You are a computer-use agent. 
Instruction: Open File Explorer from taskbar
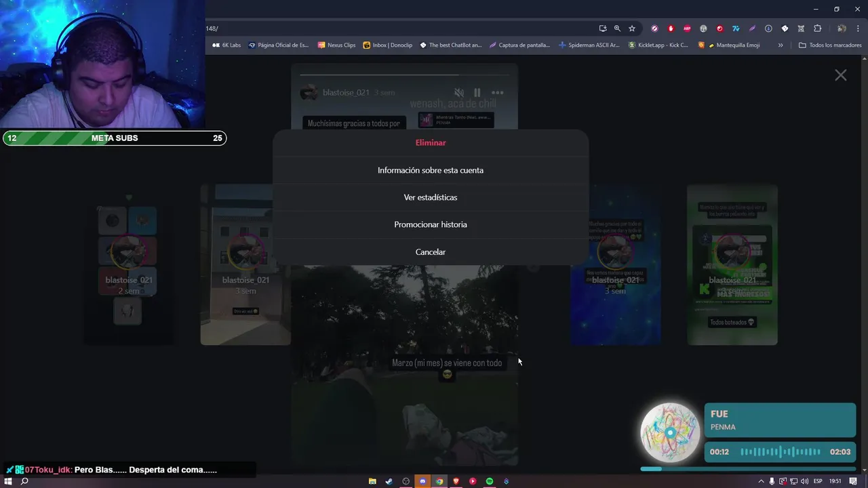pyautogui.click(x=372, y=481)
